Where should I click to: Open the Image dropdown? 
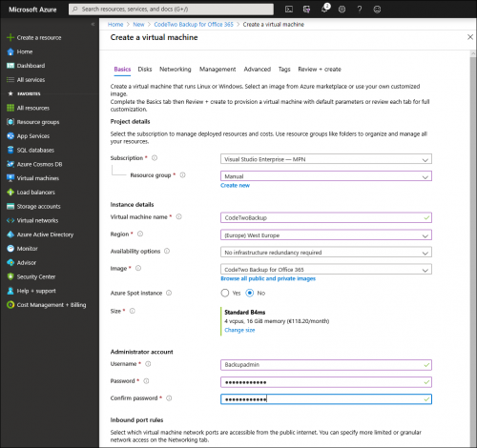coord(326,270)
